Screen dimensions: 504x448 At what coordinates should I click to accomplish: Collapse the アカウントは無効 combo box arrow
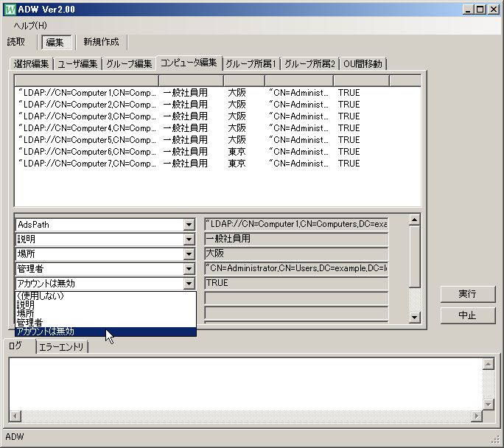[x=189, y=284]
